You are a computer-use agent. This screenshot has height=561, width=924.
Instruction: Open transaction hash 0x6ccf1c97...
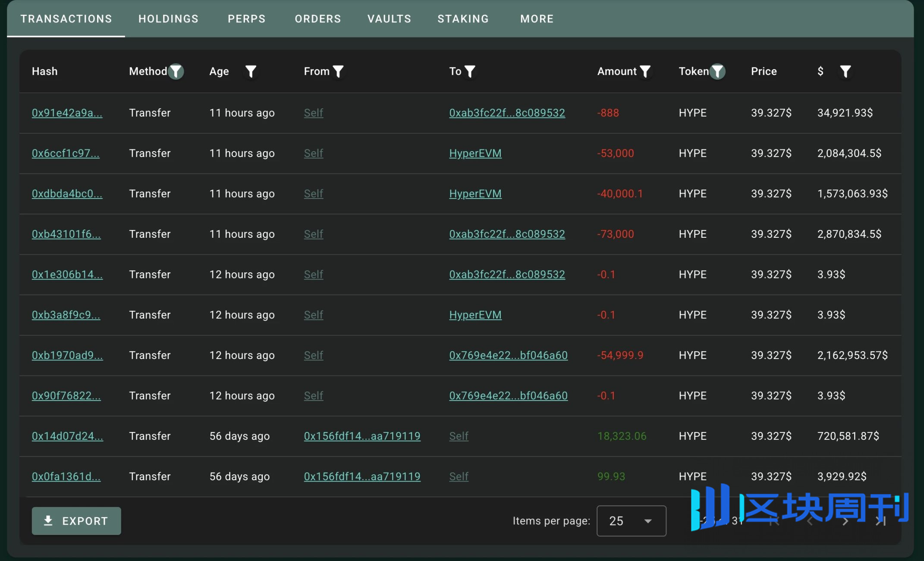(x=66, y=153)
